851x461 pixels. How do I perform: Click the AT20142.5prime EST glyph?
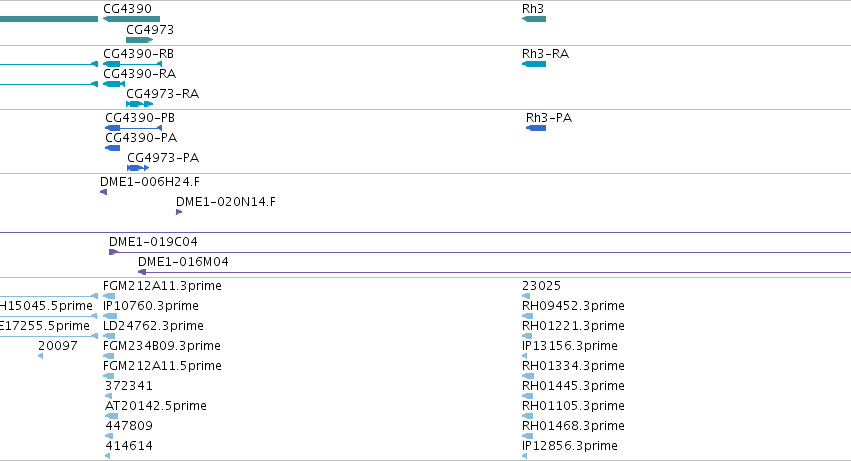tap(111, 416)
